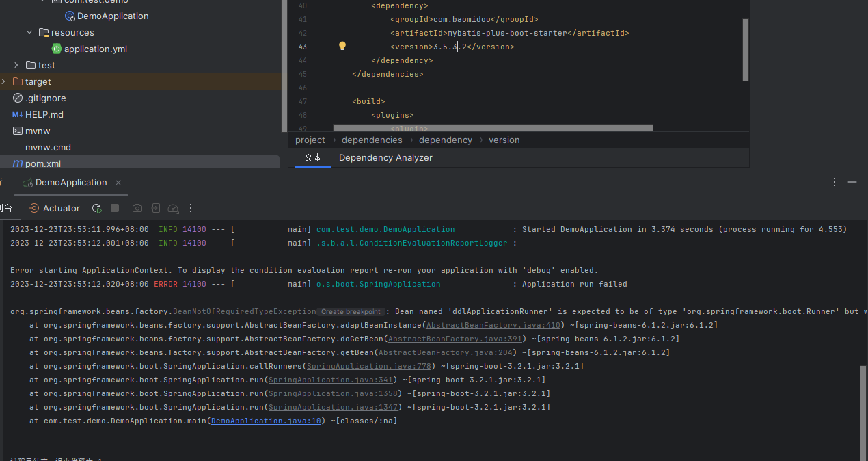Click the yellow lightbulb quick-fix icon
Screen dimensions: 868x461
click(x=342, y=47)
